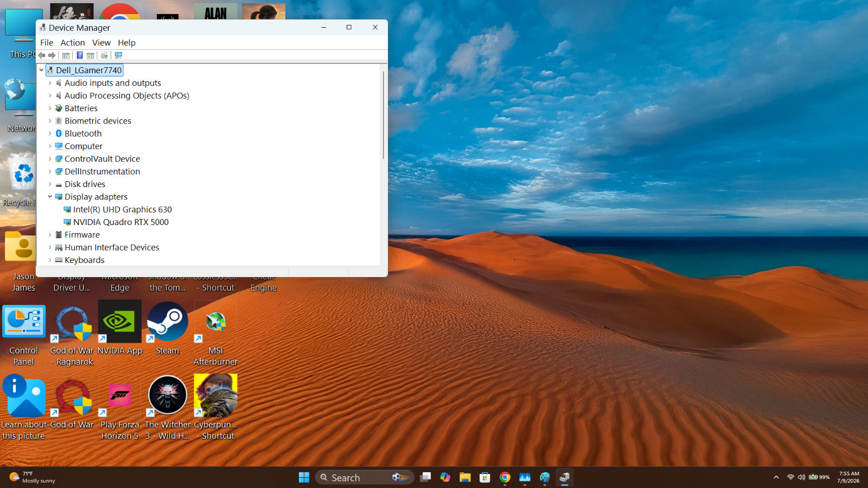Open the clock showing 7:55 AM
The height and width of the screenshot is (488, 868).
coord(848,477)
